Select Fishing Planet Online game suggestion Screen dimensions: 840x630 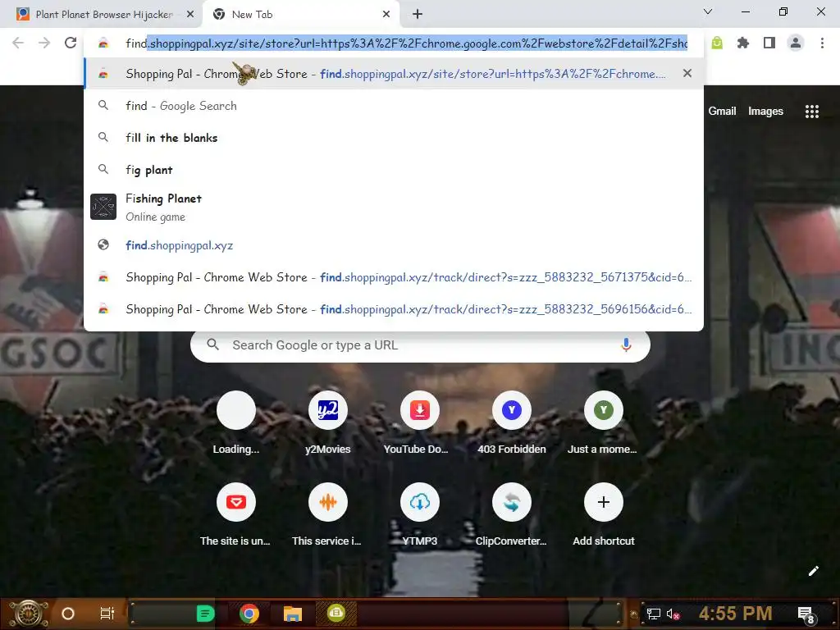pos(394,208)
